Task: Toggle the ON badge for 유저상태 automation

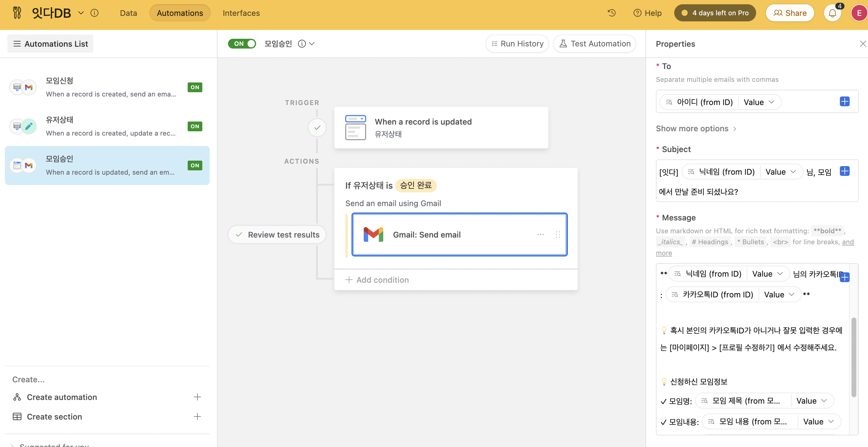Action: (195, 126)
